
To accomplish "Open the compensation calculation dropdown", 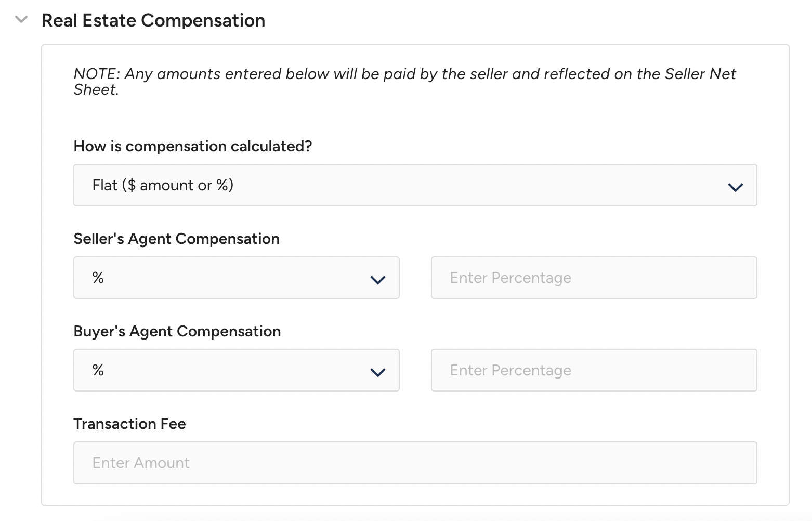I will [x=414, y=185].
